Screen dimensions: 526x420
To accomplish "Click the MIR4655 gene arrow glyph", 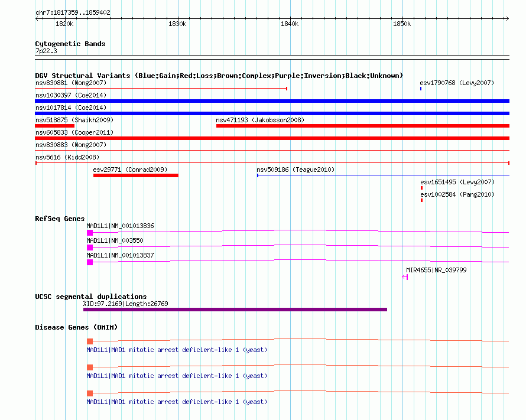I will click(x=405, y=277).
